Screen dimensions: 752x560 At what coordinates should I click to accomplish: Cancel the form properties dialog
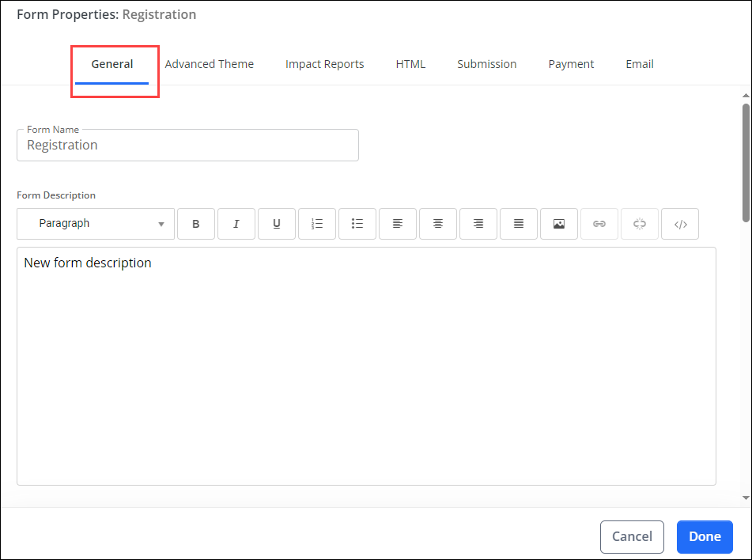click(x=632, y=536)
